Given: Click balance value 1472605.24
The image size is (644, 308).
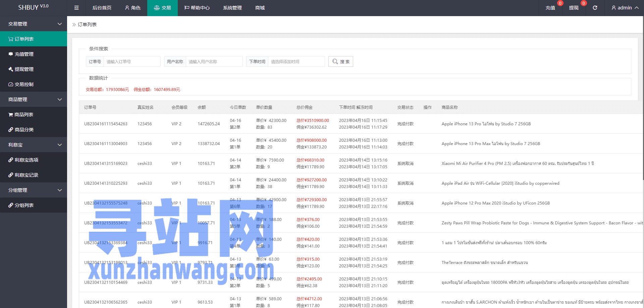Looking at the screenshot, I should pos(209,124).
